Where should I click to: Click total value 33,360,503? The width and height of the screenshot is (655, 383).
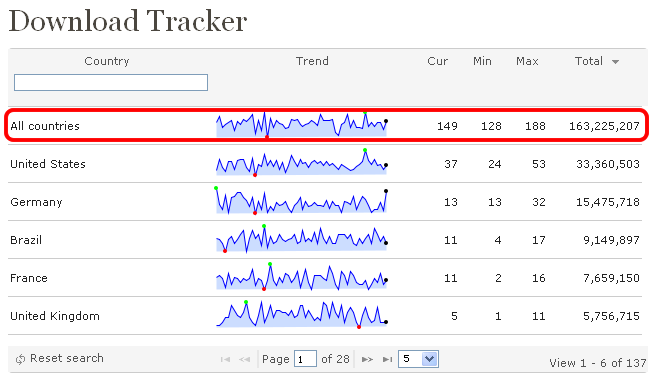coord(608,164)
